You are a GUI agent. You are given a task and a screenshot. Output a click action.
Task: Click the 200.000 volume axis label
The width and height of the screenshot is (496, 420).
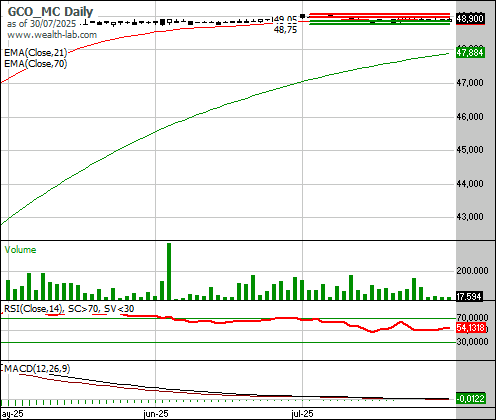pyautogui.click(x=472, y=271)
